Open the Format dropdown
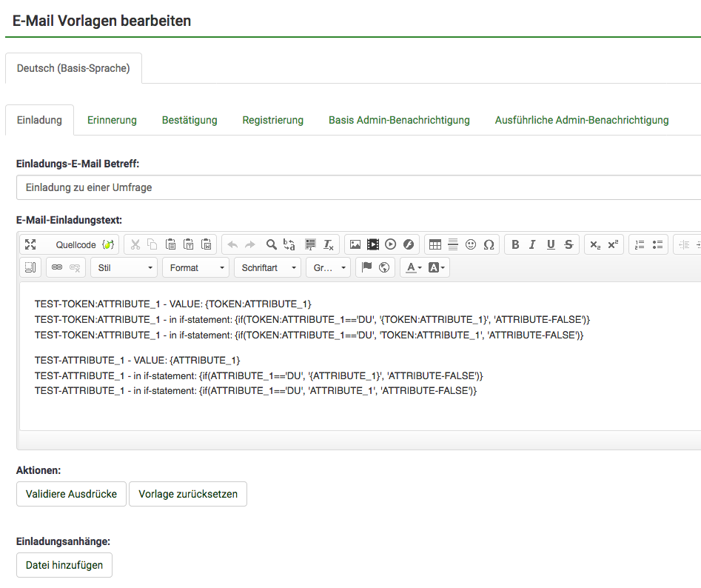701x588 pixels. pyautogui.click(x=195, y=267)
